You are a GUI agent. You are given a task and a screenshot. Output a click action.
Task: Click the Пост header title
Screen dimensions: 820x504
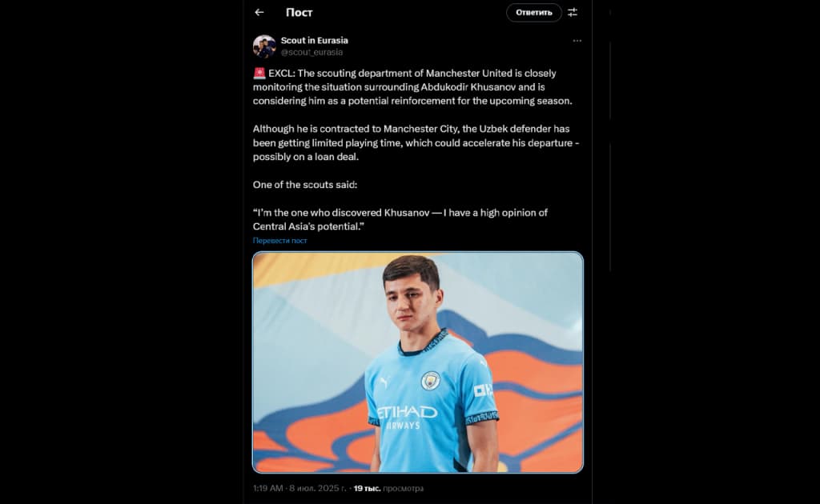[299, 13]
